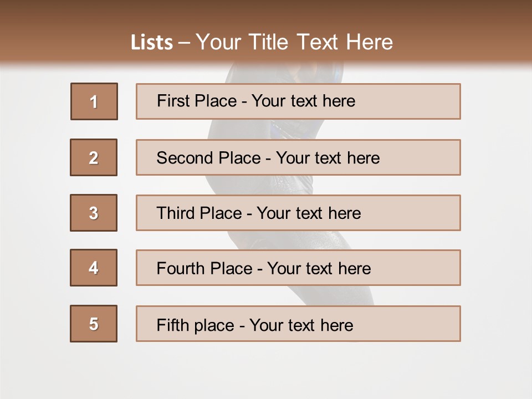
Task: Click the dash in the slide title
Action: tap(184, 43)
